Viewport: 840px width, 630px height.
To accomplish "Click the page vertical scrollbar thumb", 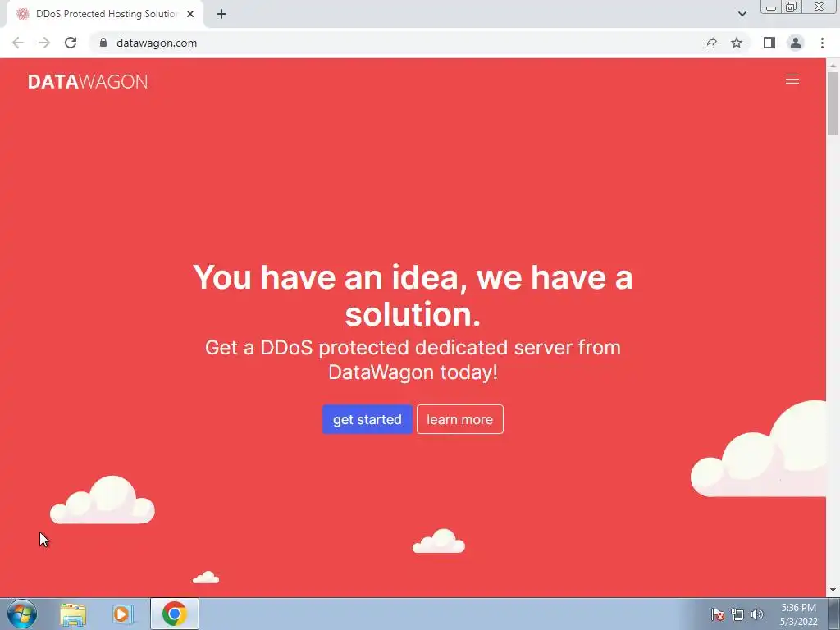I will point(833,102).
